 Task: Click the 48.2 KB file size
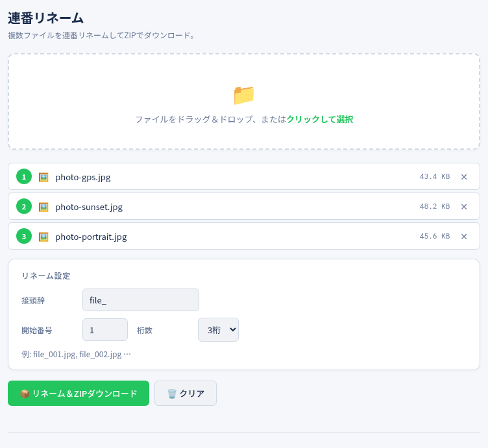click(435, 206)
